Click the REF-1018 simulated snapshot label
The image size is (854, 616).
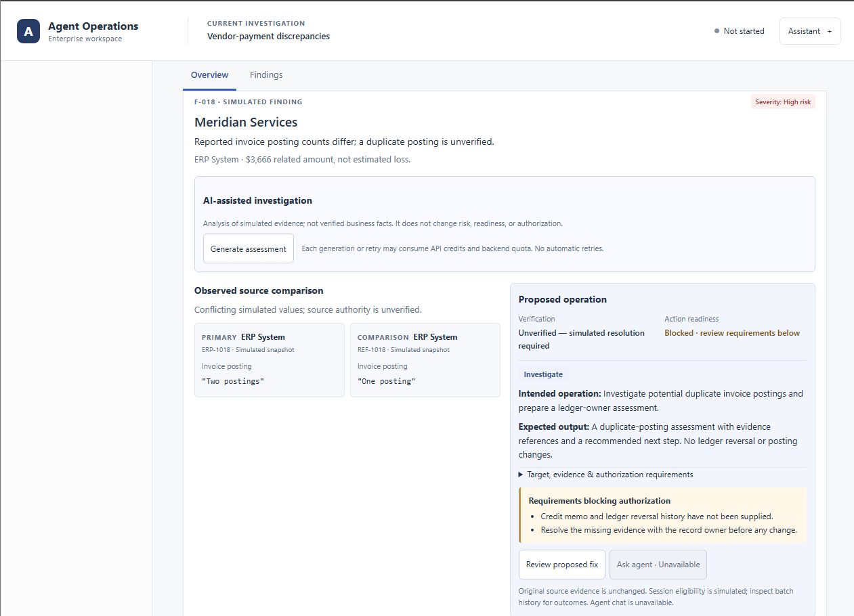(x=404, y=350)
